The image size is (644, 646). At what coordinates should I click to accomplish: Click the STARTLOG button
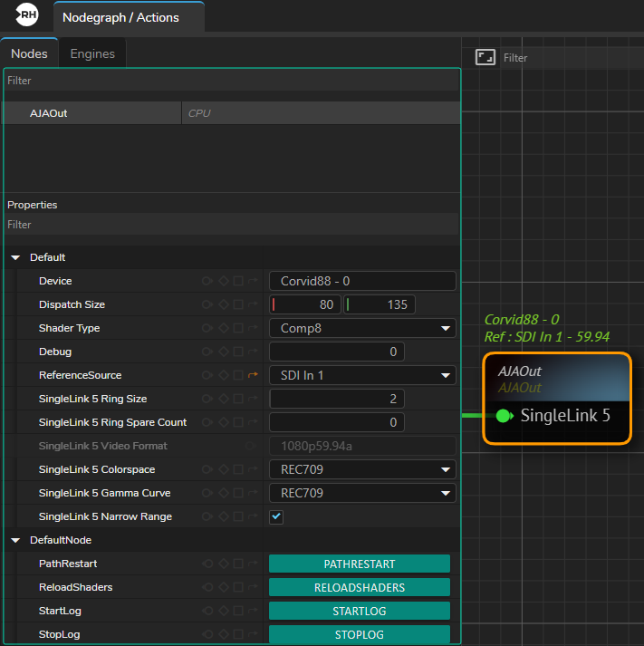click(x=360, y=611)
